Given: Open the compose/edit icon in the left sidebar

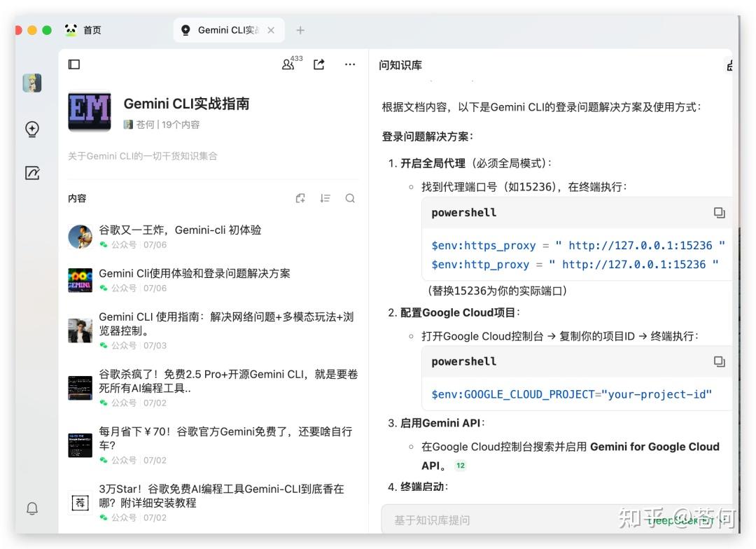Looking at the screenshot, I should pos(32,173).
